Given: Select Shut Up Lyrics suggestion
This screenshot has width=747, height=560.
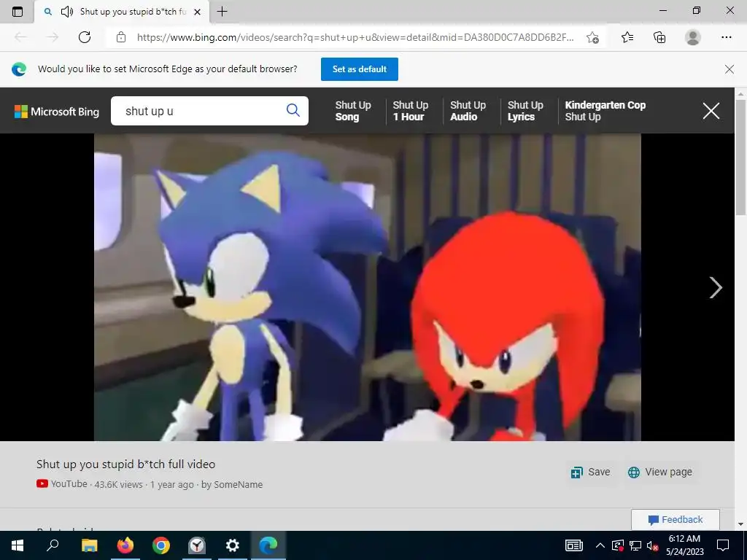Looking at the screenshot, I should tap(525, 111).
